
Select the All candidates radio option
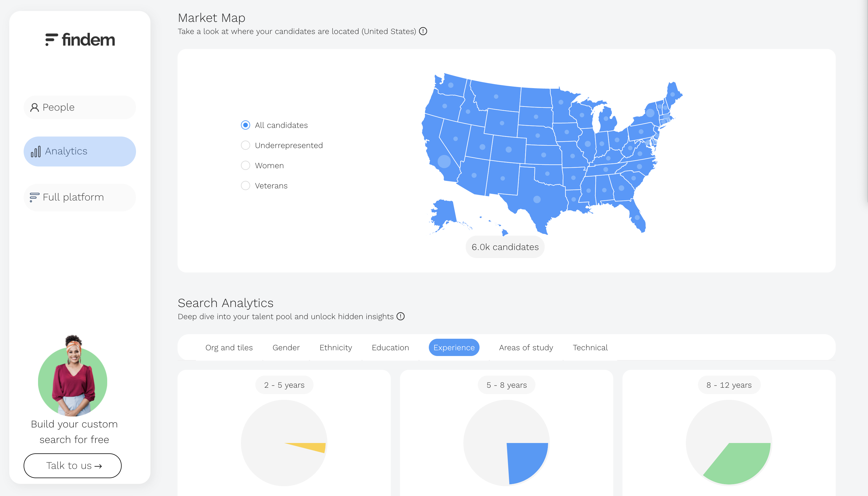click(245, 125)
